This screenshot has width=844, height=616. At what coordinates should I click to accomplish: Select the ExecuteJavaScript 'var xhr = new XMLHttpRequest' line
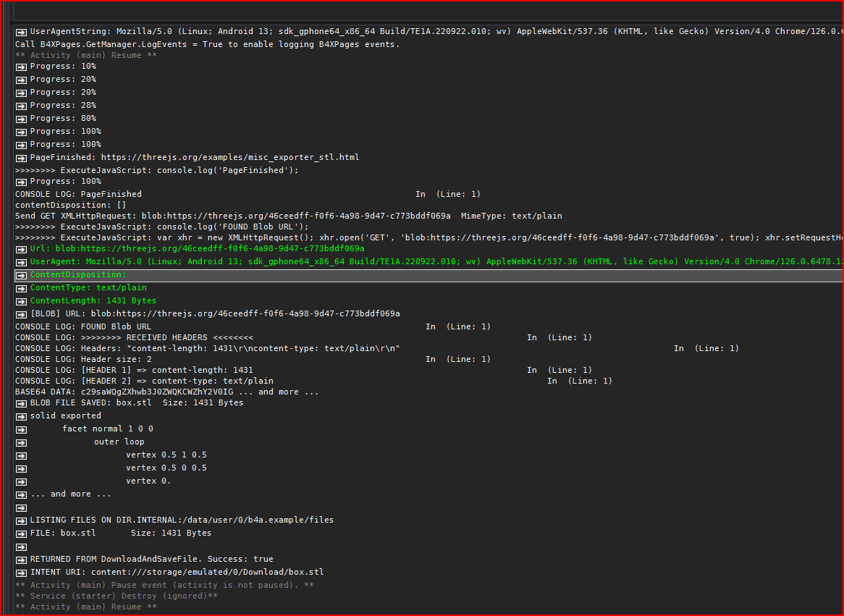tap(429, 237)
